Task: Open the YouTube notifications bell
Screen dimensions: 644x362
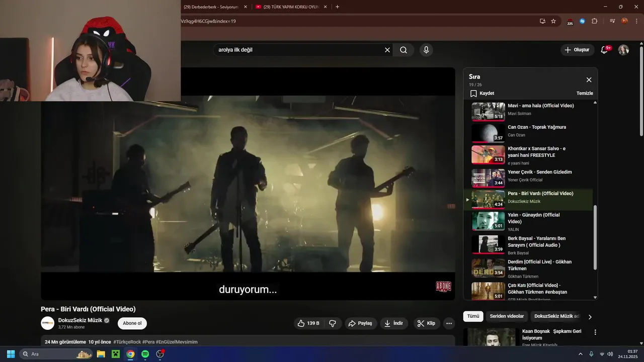Action: point(605,50)
